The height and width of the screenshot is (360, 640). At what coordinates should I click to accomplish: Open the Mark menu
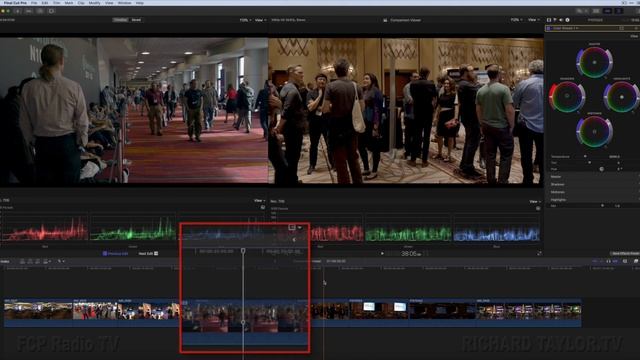tap(69, 3)
